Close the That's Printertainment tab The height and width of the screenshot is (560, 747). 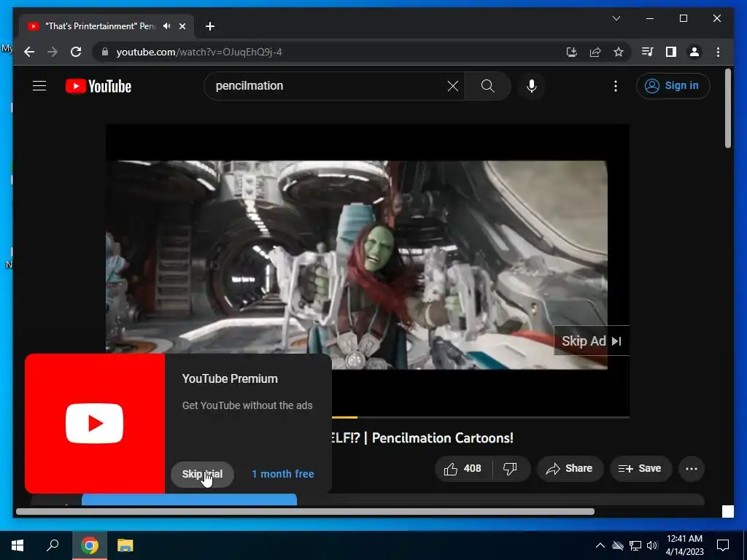182,26
